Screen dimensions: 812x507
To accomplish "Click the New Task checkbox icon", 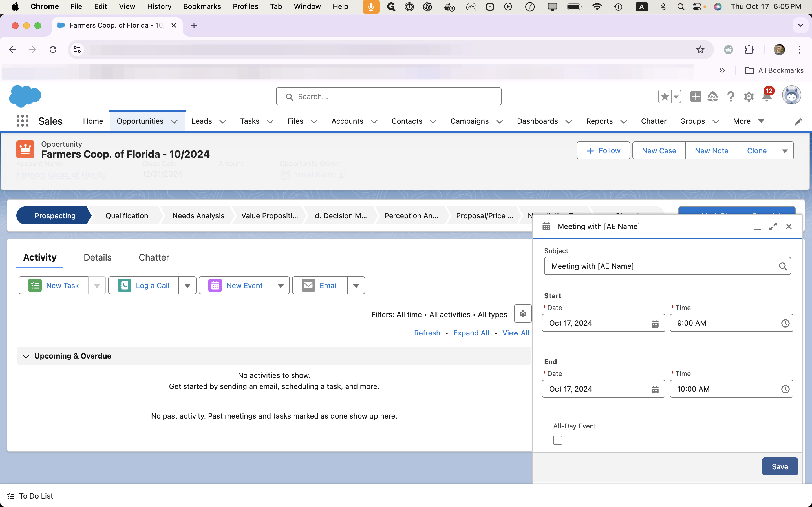I will tap(35, 286).
